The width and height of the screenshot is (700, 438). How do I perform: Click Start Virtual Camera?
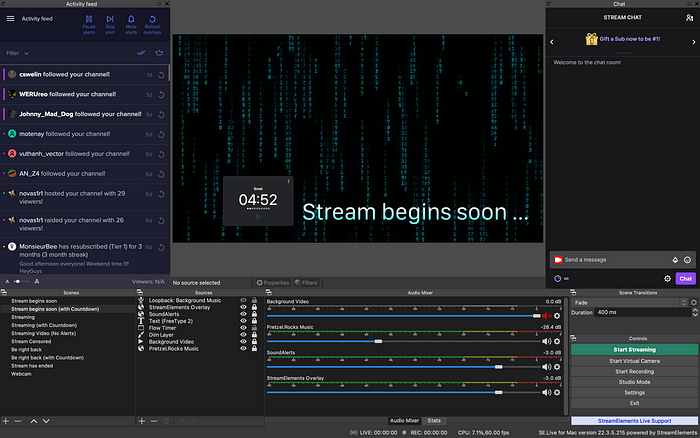tap(634, 361)
